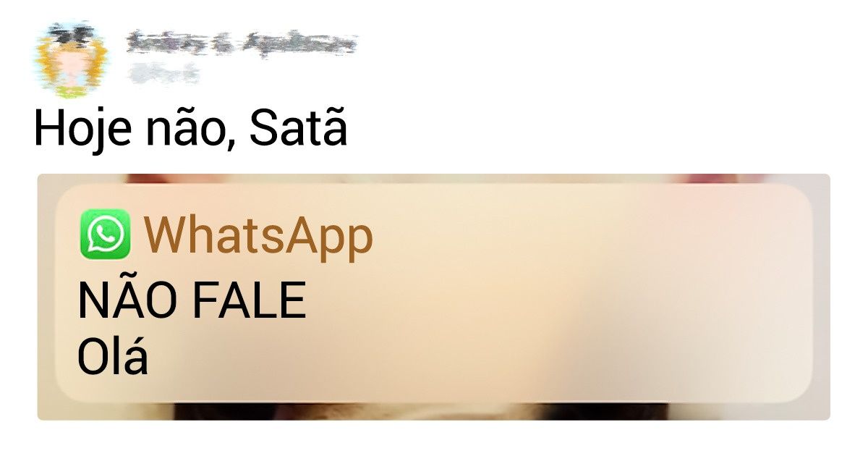Tap the brown "WhatsApp" app name label
The width and height of the screenshot is (868, 456).
point(259,236)
